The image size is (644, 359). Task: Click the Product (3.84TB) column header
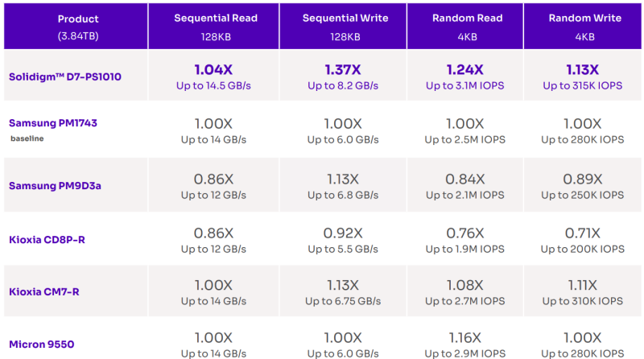[x=76, y=27]
